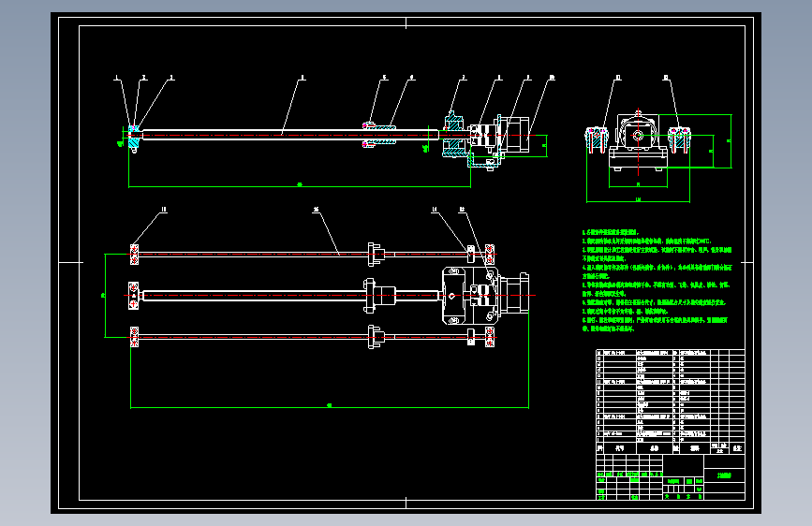Click the outermost vertical height dimension right of the end view
The image size is (812, 526).
pyautogui.click(x=731, y=140)
